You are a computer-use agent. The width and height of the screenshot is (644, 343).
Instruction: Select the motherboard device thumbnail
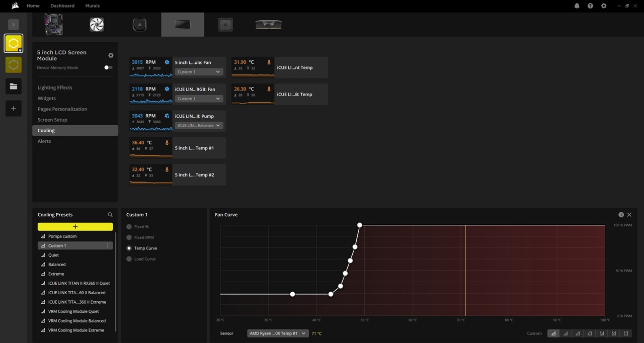click(53, 25)
